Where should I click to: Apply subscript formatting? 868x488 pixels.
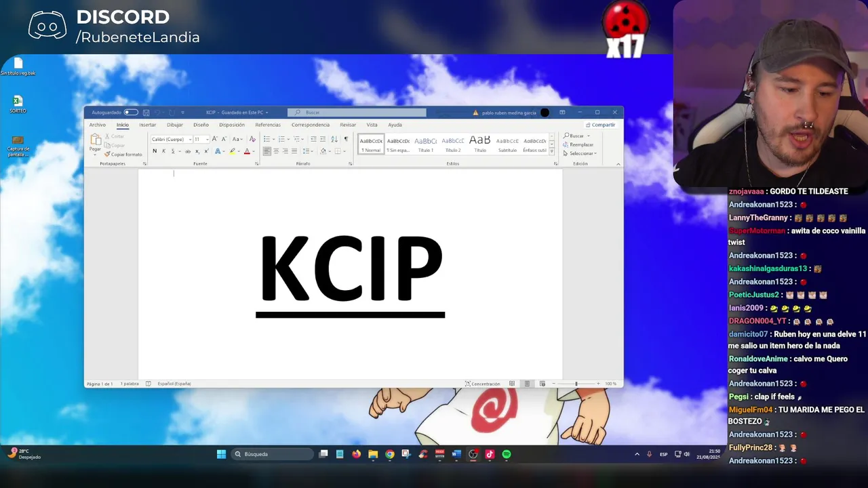tap(197, 151)
